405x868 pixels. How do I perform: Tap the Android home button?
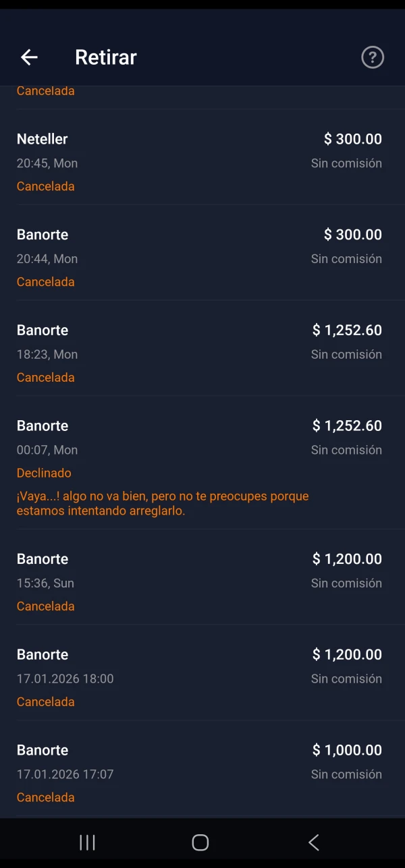pos(200,842)
